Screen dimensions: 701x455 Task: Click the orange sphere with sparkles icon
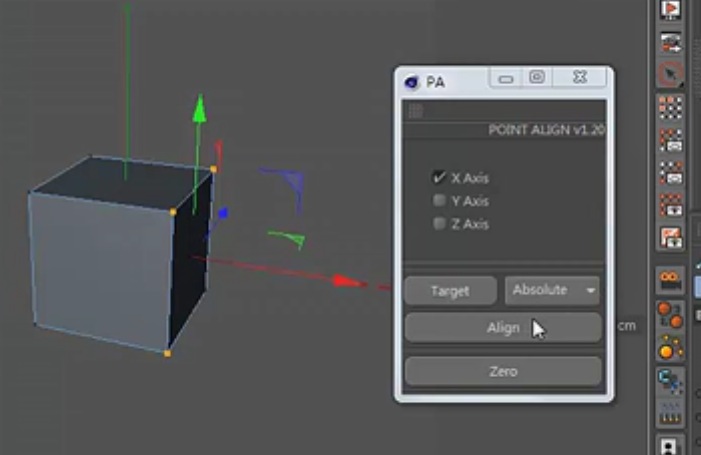(670, 348)
